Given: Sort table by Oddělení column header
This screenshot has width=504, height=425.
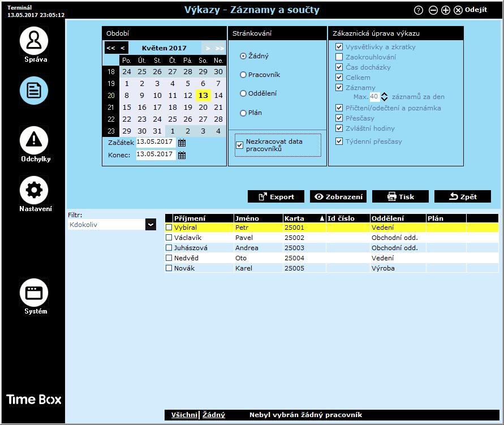Looking at the screenshot, I should (x=398, y=218).
